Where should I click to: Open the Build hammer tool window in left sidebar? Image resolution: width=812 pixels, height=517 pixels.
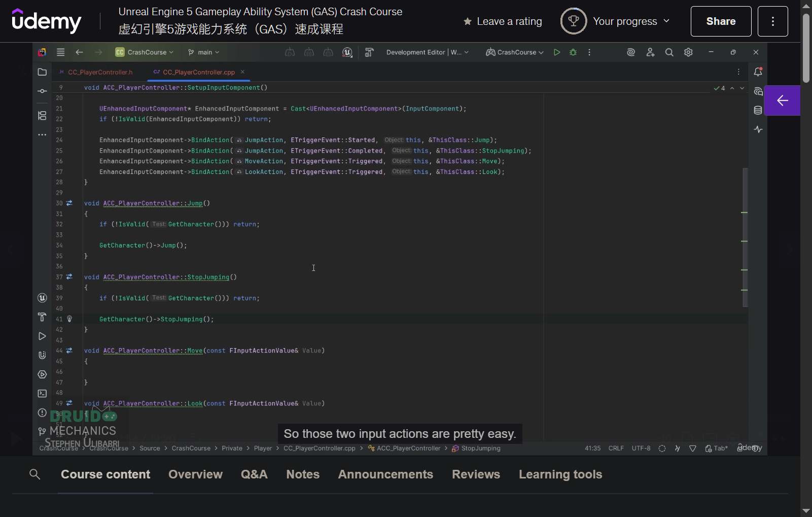coord(42,317)
